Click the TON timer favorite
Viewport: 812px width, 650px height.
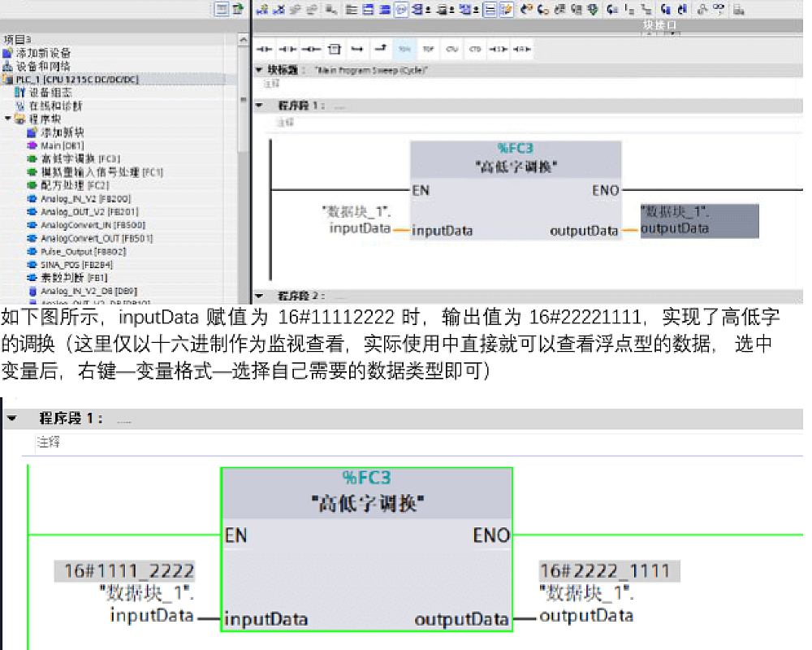(x=404, y=50)
